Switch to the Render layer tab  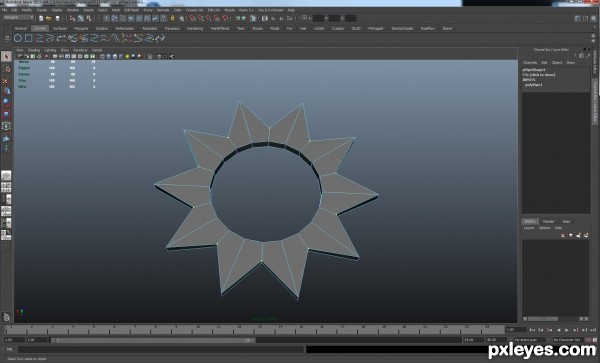(x=549, y=221)
